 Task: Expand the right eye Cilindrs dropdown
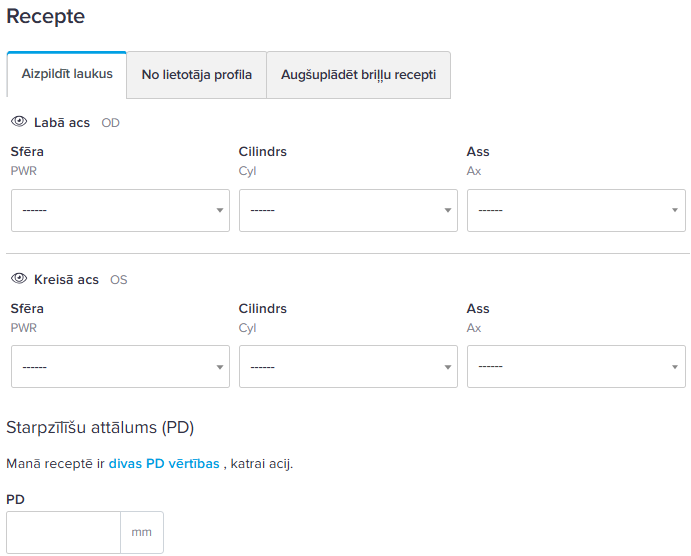click(348, 210)
